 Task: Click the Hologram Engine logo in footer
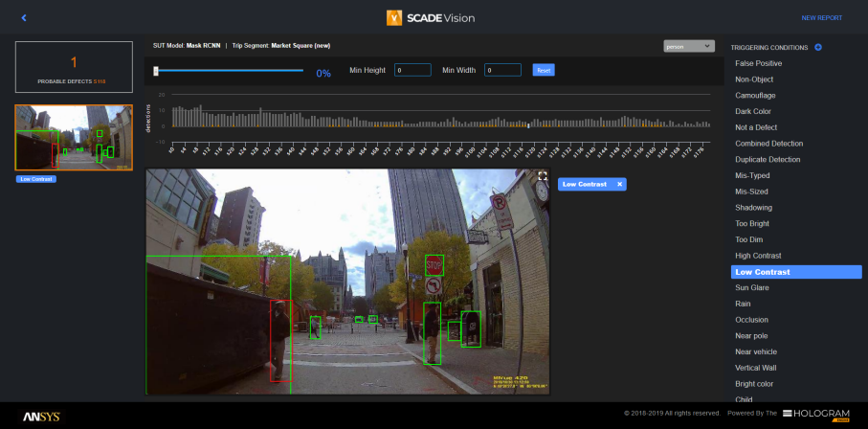pos(816,416)
